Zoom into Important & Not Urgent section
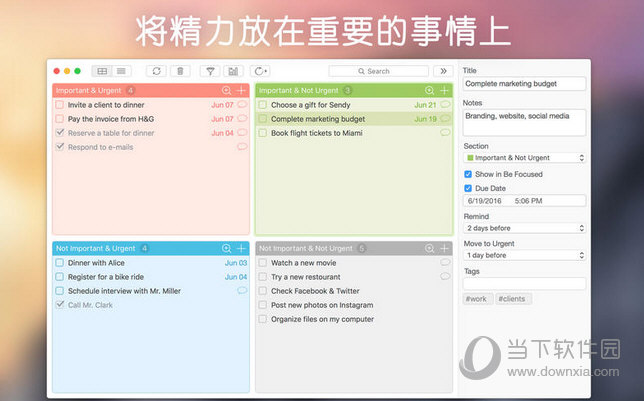 [x=429, y=90]
